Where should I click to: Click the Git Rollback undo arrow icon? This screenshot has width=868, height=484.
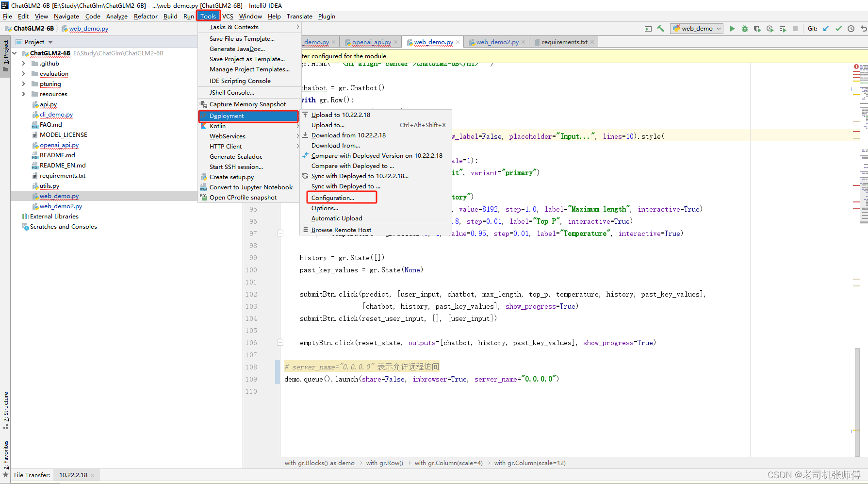point(864,29)
